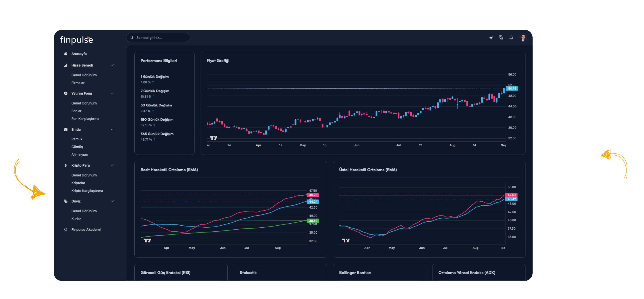
Task: Collapse the Yatırım Fonu section chevron
Action: pos(112,93)
